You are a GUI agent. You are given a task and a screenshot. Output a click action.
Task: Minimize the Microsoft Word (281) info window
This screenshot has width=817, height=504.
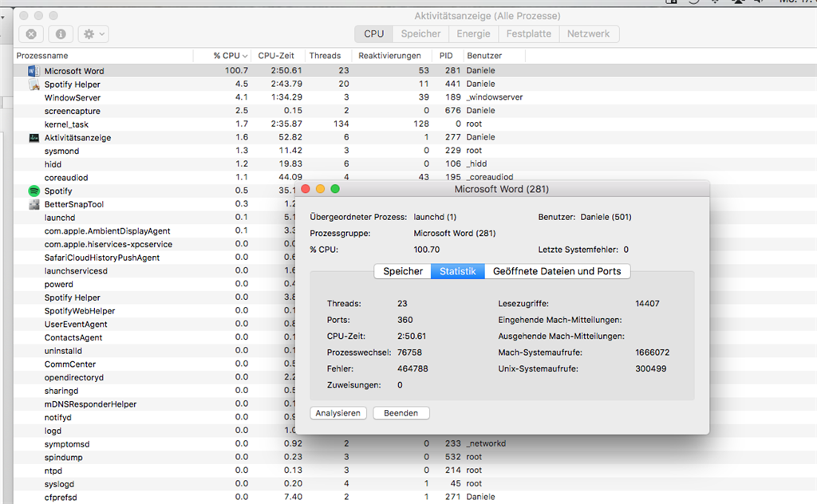(x=321, y=189)
